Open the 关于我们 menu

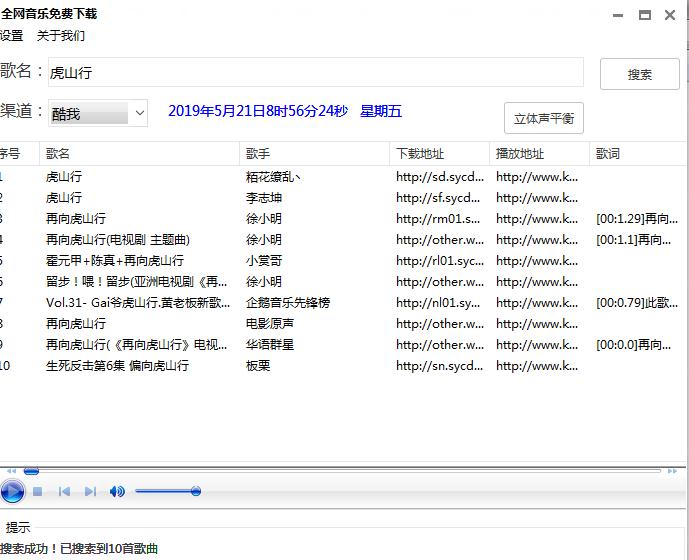click(61, 36)
